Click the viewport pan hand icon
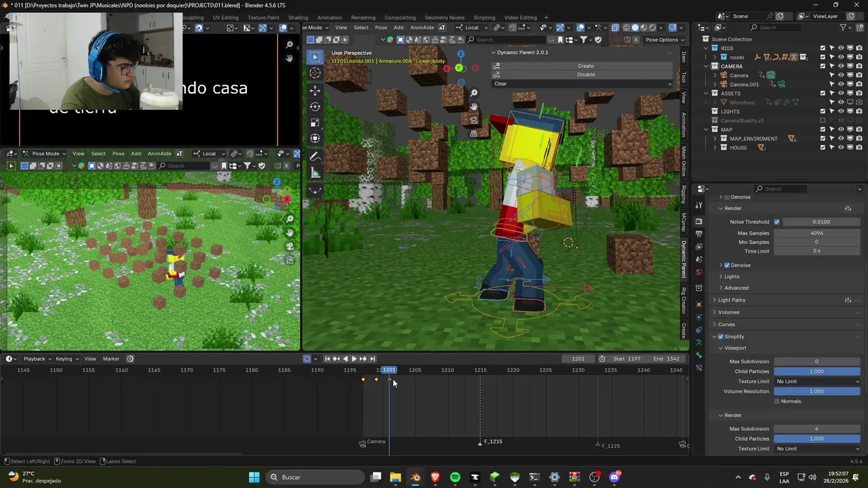 click(x=474, y=106)
